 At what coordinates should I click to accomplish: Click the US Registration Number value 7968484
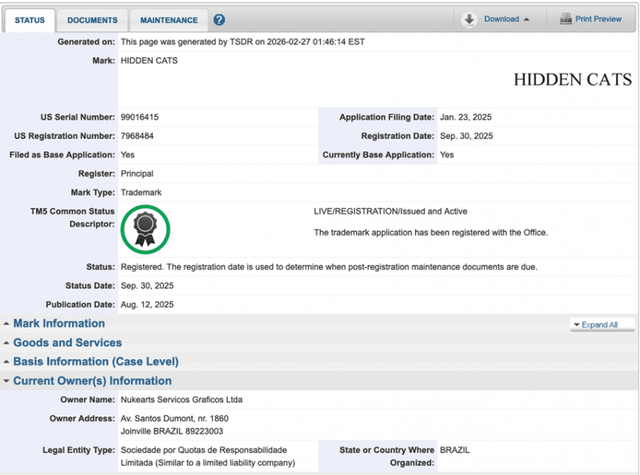pos(136,136)
